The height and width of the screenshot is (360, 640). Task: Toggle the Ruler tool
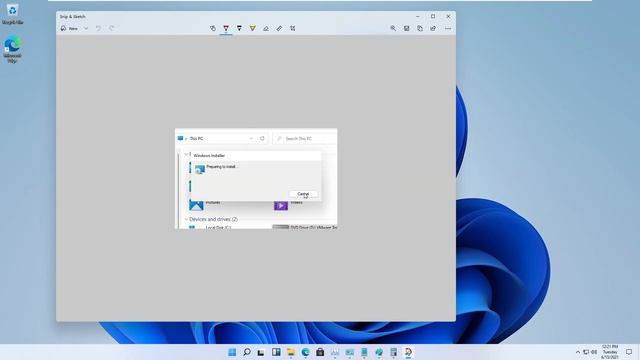pos(279,28)
